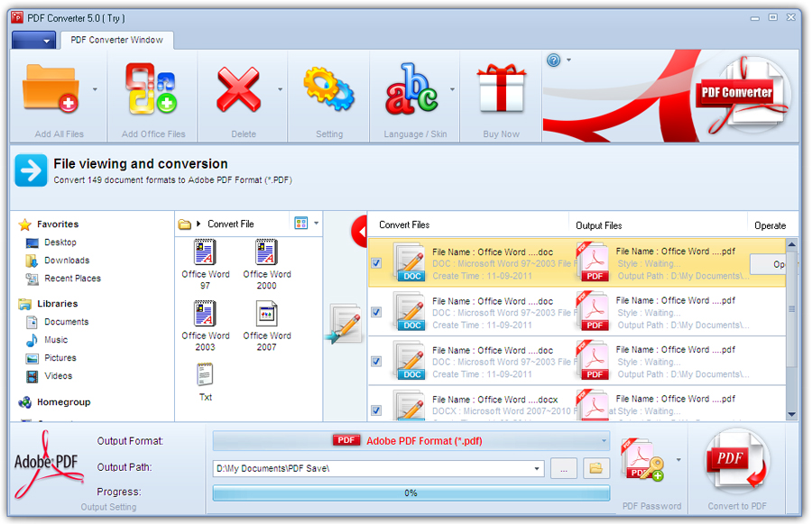The image size is (812, 524).
Task: Open Documents under Libraries
Action: point(66,322)
